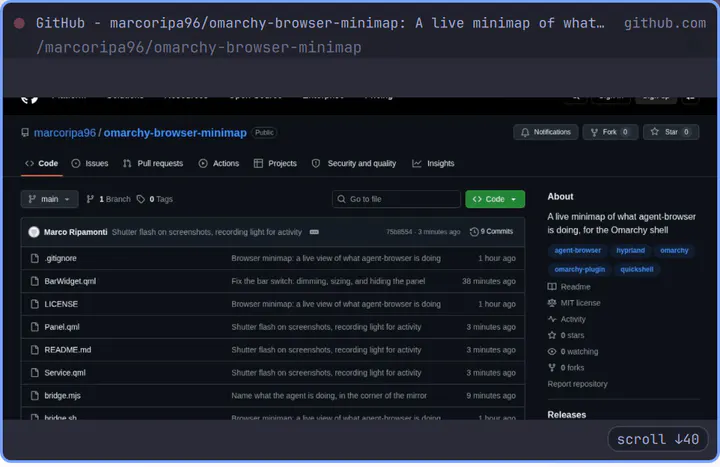Open the Pull requests tab
Image resolution: width=720 pixels, height=467 pixels.
click(153, 163)
